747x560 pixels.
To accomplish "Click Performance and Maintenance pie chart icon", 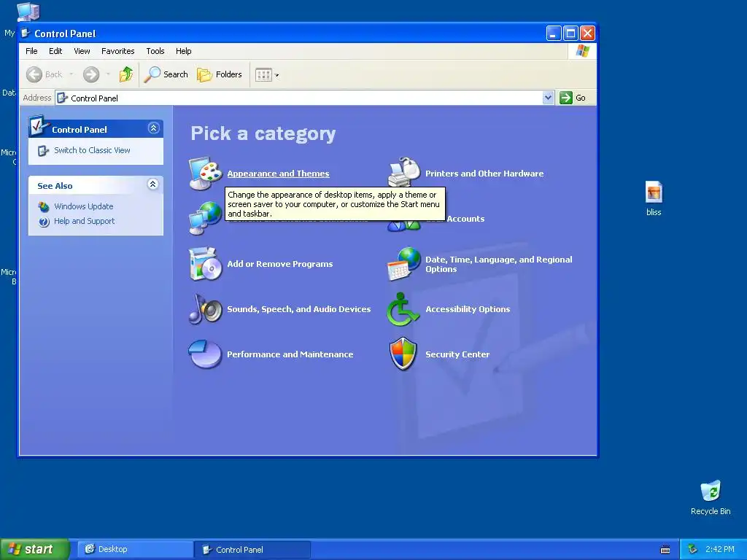I will point(205,354).
